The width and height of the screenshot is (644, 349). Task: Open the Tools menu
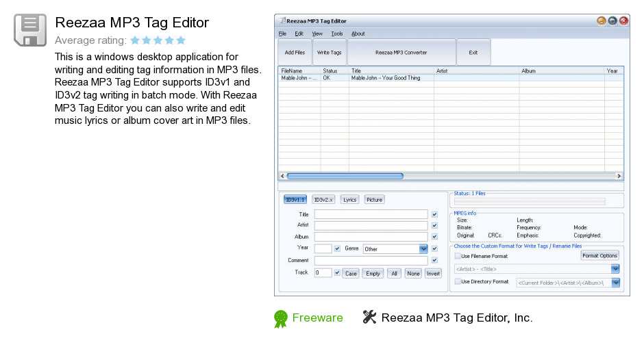[x=337, y=34]
